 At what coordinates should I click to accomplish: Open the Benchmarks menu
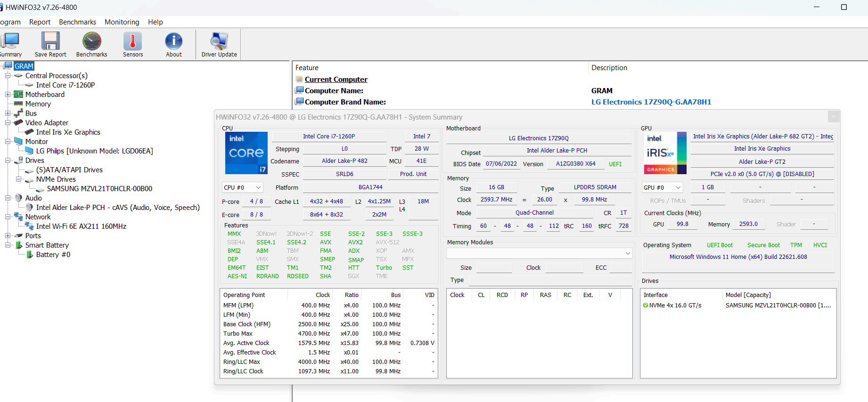[x=77, y=22]
